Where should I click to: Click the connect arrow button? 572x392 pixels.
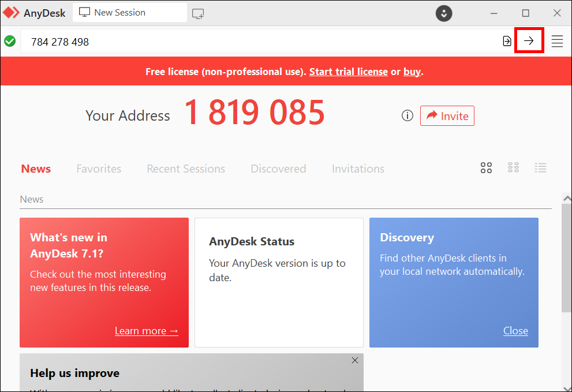pos(529,41)
